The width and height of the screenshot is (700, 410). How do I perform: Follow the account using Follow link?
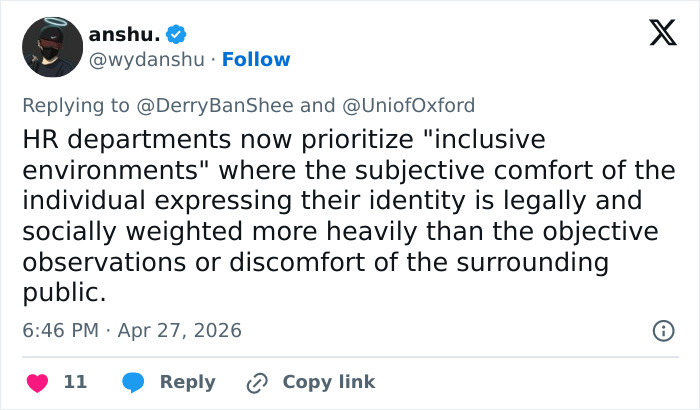(x=256, y=60)
